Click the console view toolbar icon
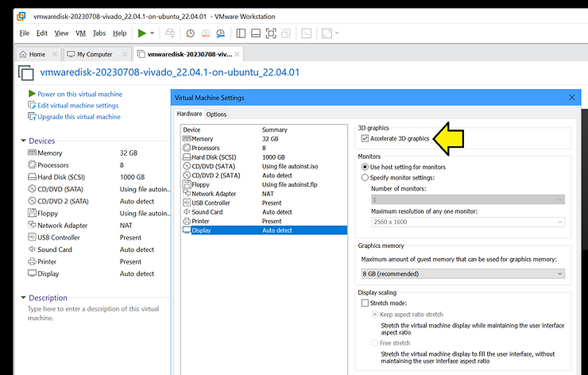This screenshot has width=588, height=375. (x=307, y=33)
